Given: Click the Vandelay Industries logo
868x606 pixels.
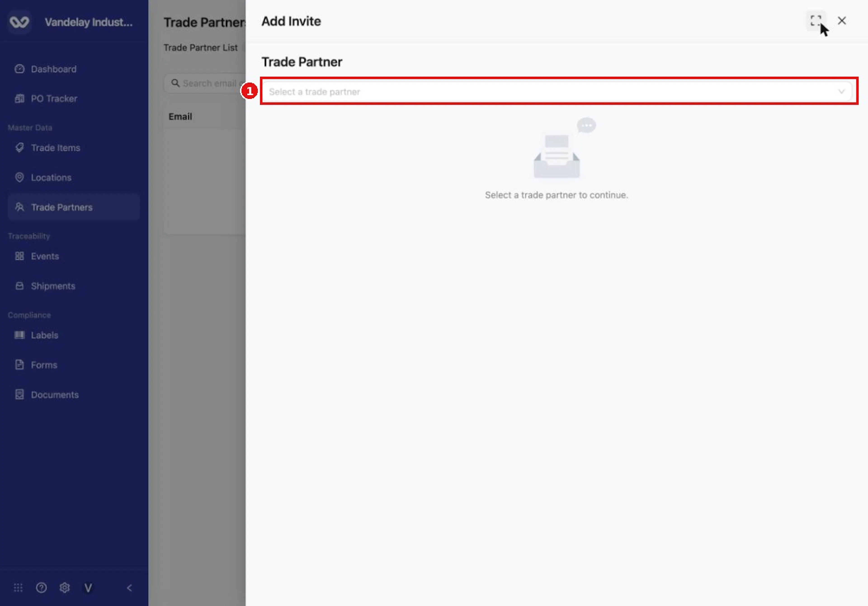Looking at the screenshot, I should (x=19, y=22).
